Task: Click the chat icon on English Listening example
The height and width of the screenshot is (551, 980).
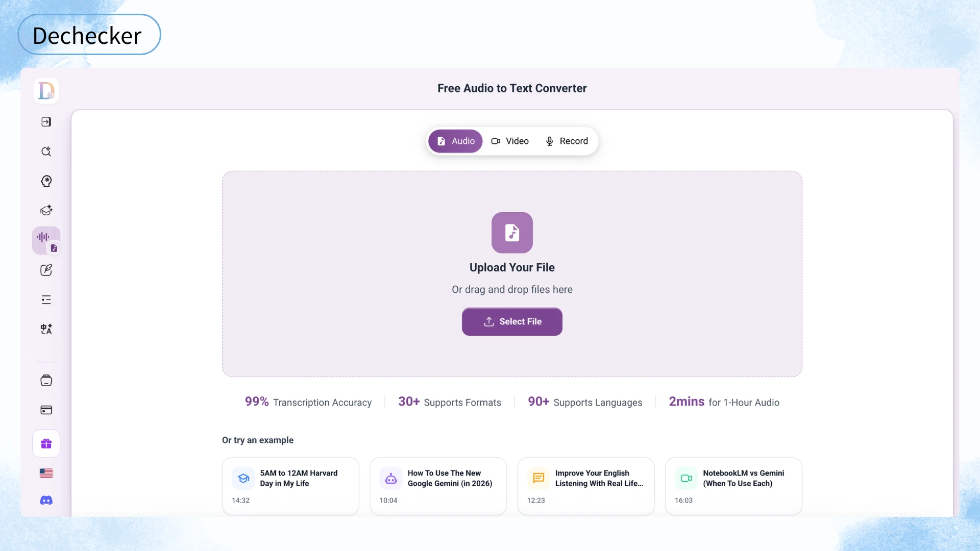Action: (x=538, y=478)
